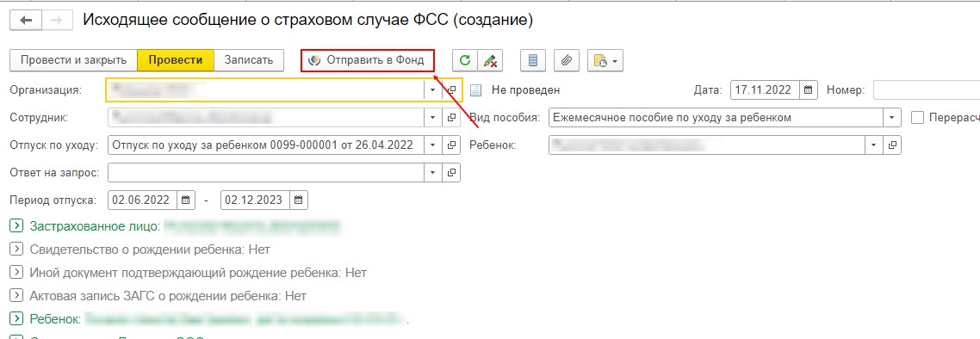This screenshot has height=339, width=980.
Task: Click the pencil with red cross icon
Action: 491,60
